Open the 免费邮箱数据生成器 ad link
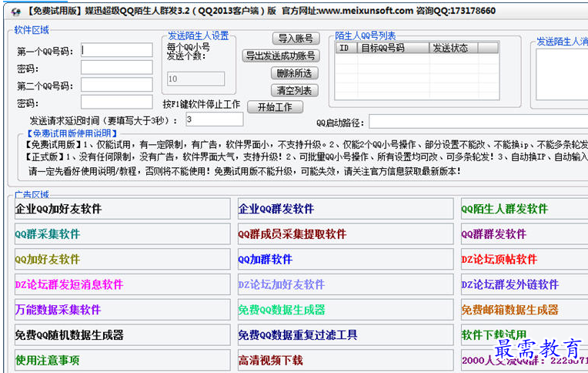588x373 pixels. point(525,310)
